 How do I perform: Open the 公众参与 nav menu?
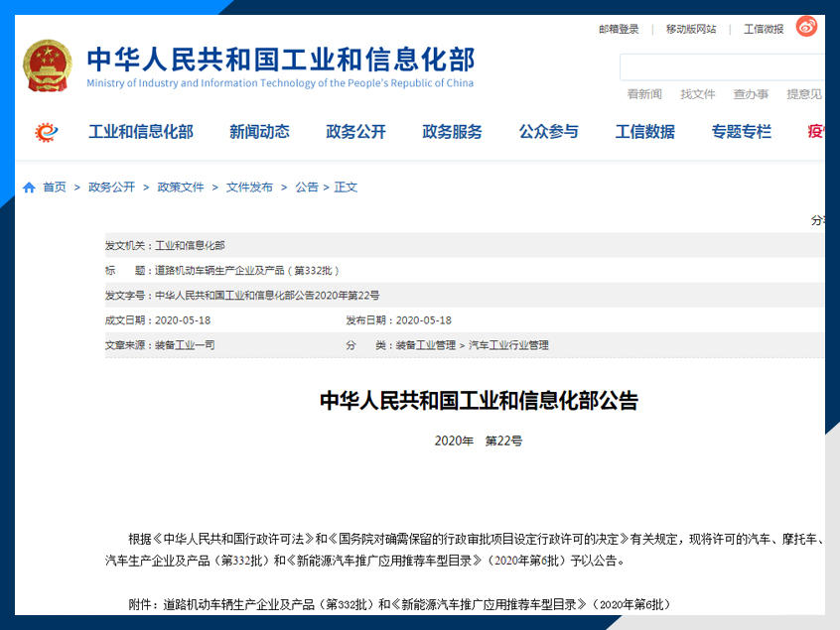point(548,132)
